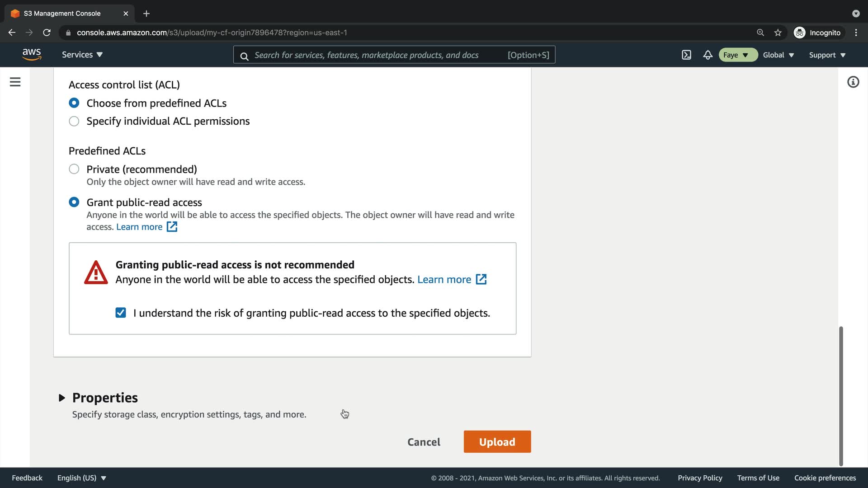The height and width of the screenshot is (488, 868).
Task: Open the Services dropdown menu
Action: tap(82, 55)
